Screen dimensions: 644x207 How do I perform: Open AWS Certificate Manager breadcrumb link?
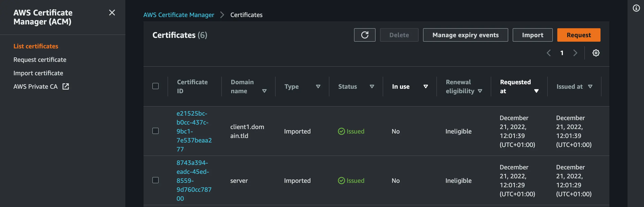[179, 15]
